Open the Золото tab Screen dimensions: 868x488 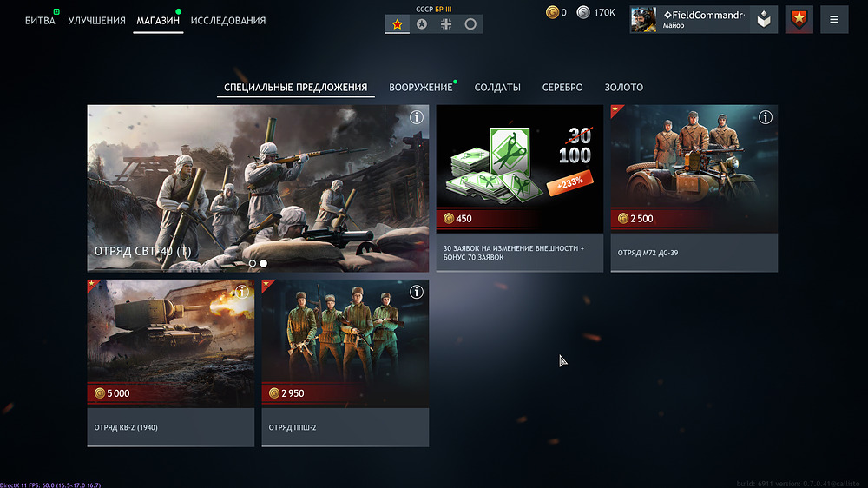(623, 87)
